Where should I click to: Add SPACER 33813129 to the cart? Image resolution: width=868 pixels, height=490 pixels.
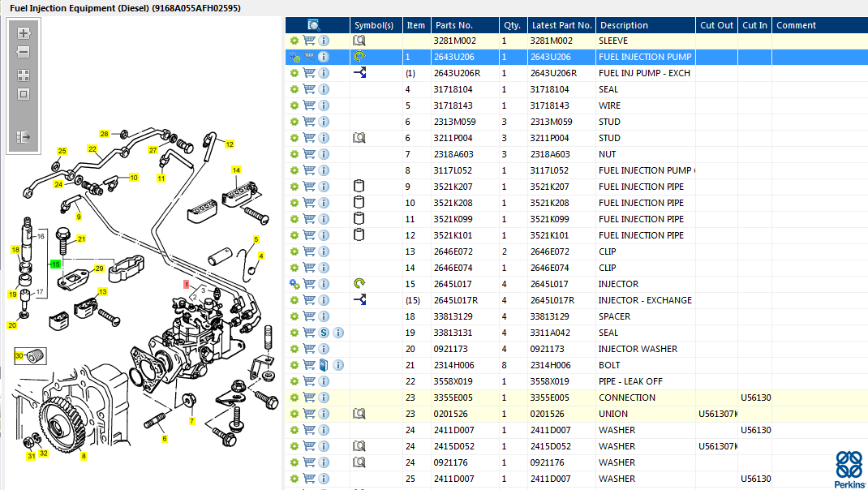tap(309, 316)
